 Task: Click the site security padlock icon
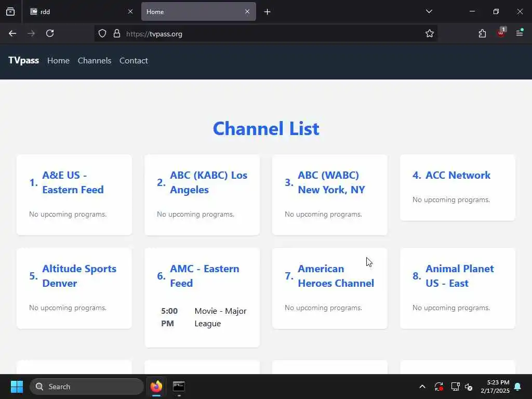tap(117, 34)
